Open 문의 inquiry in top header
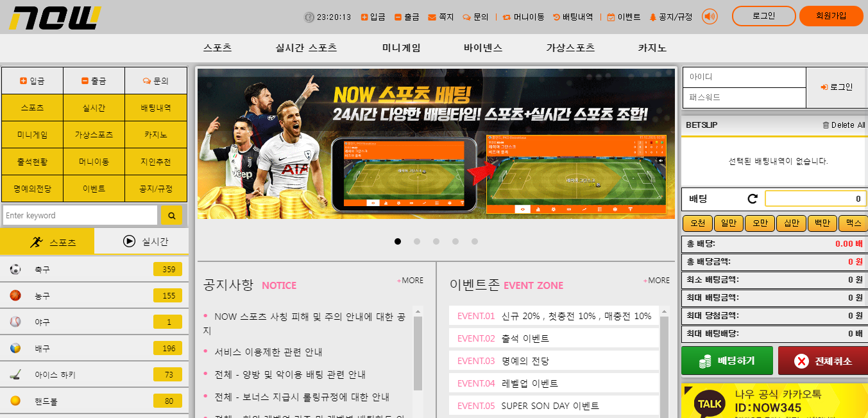This screenshot has width=868, height=418. point(475,17)
